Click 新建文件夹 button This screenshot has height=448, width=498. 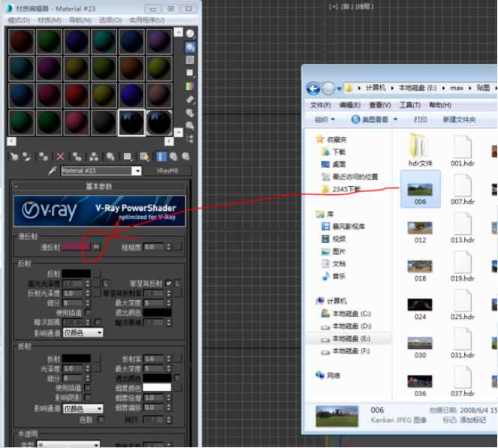click(x=459, y=119)
